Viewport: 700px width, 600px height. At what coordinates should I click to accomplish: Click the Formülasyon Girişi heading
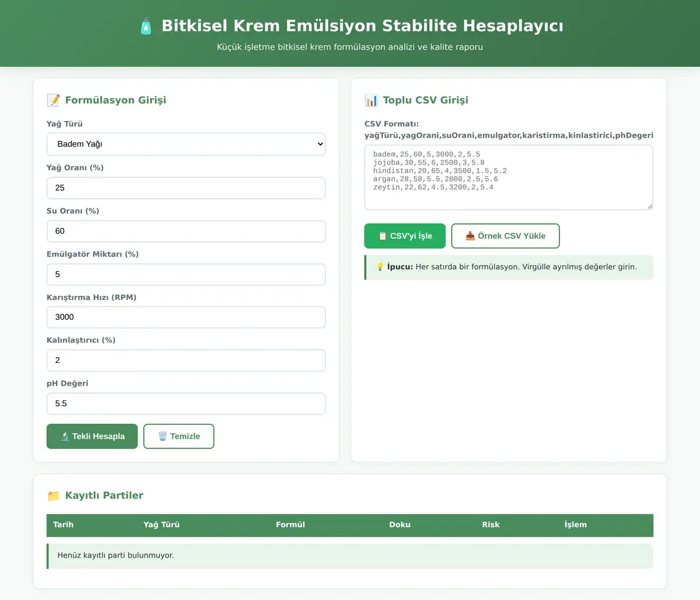(x=116, y=100)
